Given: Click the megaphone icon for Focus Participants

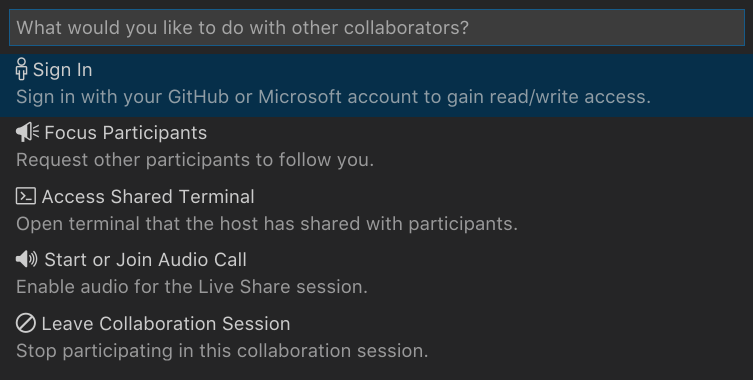Looking at the screenshot, I should (27, 132).
